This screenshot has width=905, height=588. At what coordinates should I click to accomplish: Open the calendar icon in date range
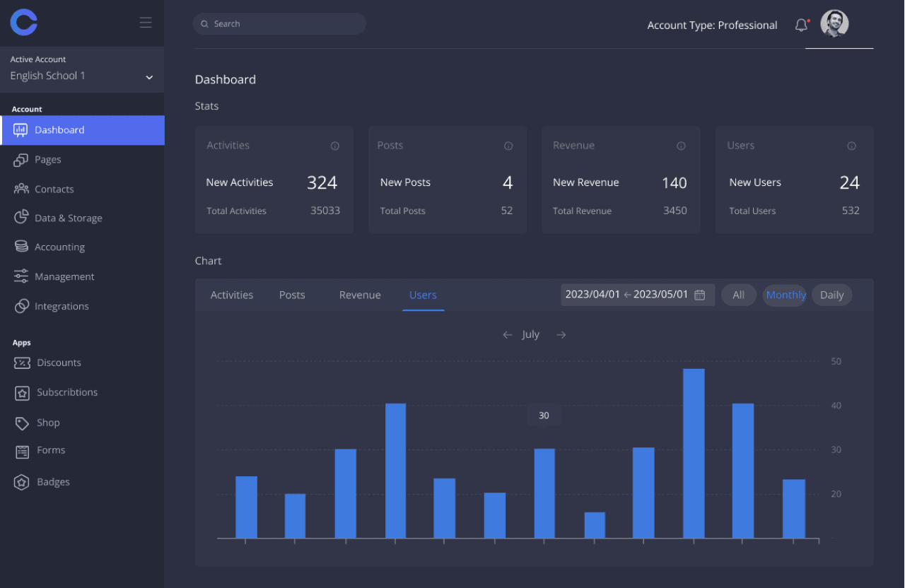(x=700, y=295)
